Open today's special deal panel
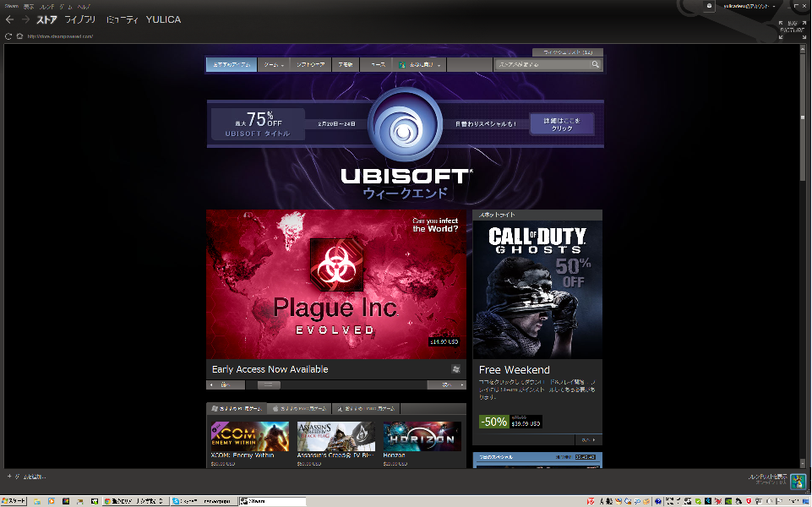Viewport: 812px width, 507px height. 537,460
